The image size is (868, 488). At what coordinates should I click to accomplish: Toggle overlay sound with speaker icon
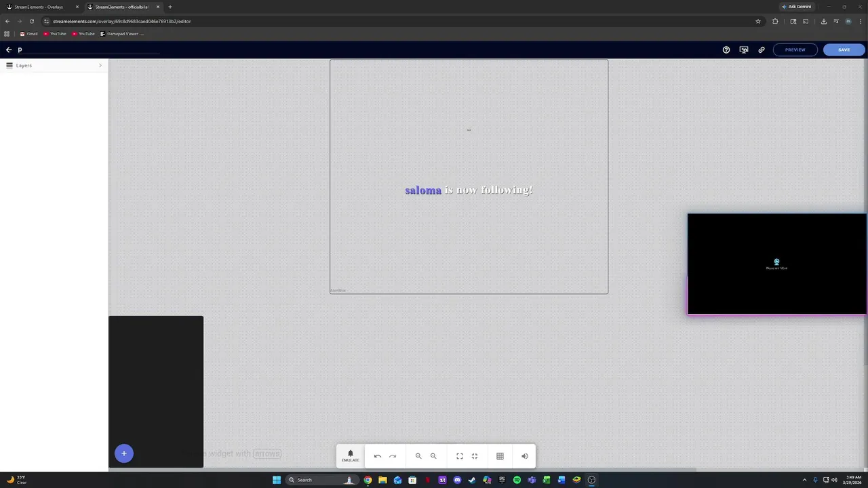click(524, 456)
